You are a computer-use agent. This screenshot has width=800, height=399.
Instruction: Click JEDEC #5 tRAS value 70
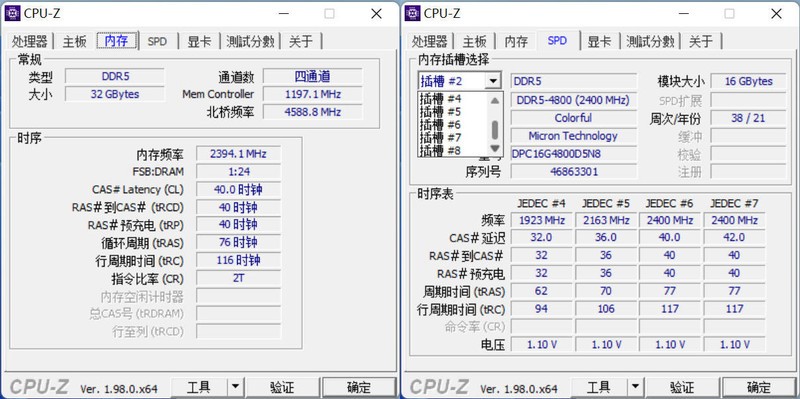tap(606, 291)
